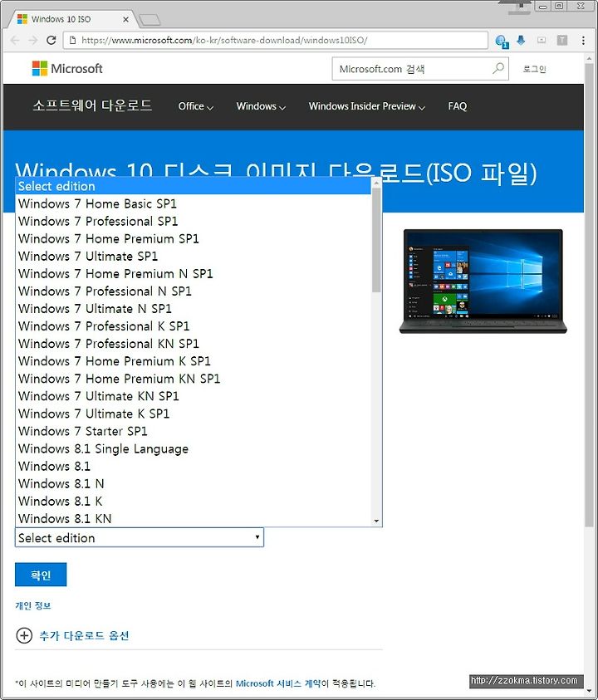Choose Windows 7 Starter SP1

(193, 431)
